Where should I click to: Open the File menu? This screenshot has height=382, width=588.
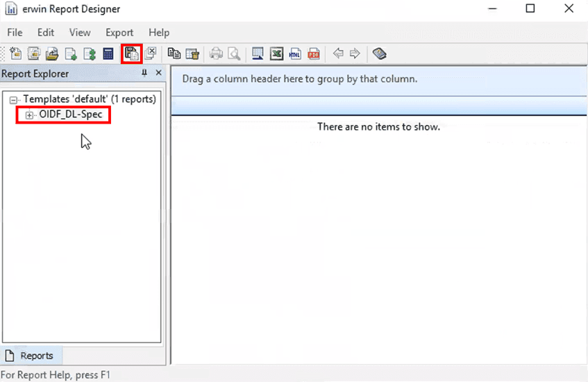pyautogui.click(x=15, y=33)
